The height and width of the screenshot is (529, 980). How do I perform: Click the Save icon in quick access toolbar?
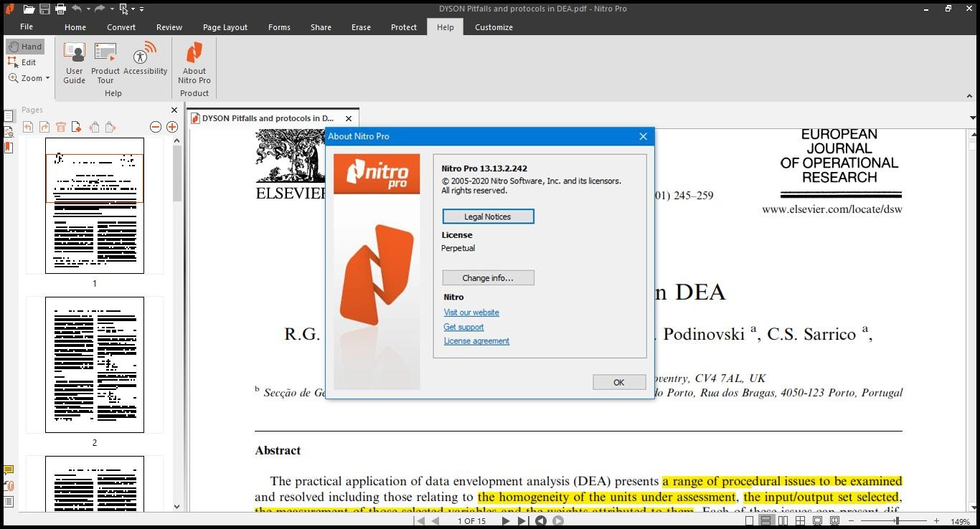[44, 9]
